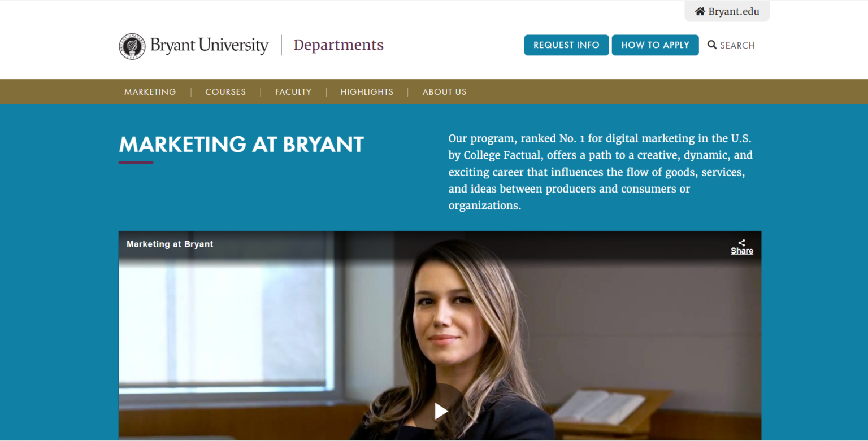Click the Marketing at Bryant video title
This screenshot has height=441, width=868.
point(170,244)
